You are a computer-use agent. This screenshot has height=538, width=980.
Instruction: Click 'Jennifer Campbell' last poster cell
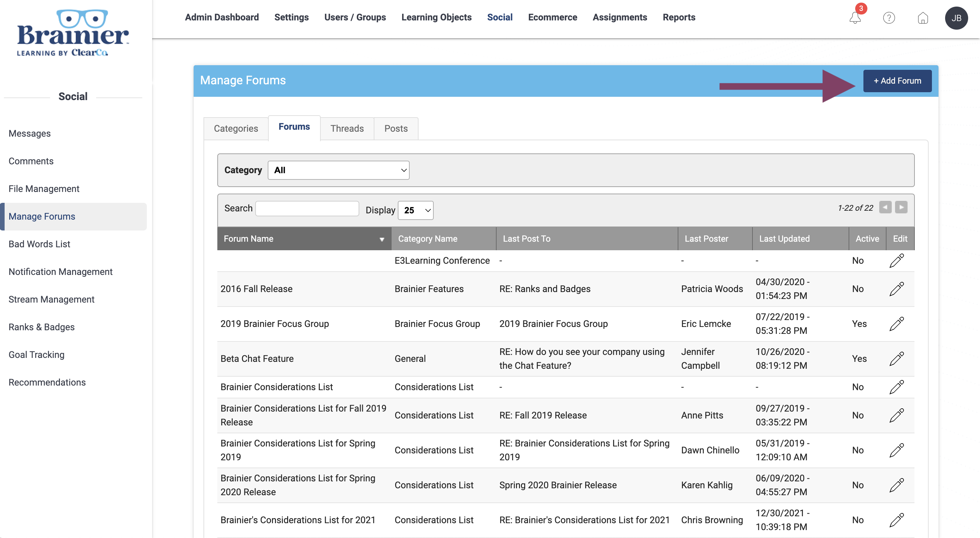tap(701, 359)
